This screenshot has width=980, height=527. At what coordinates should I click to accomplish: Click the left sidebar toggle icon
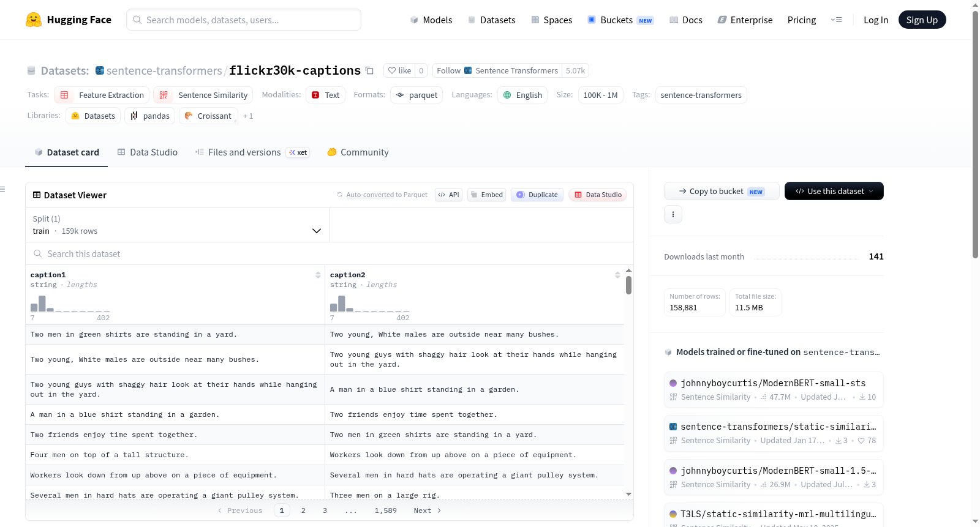coord(2,189)
